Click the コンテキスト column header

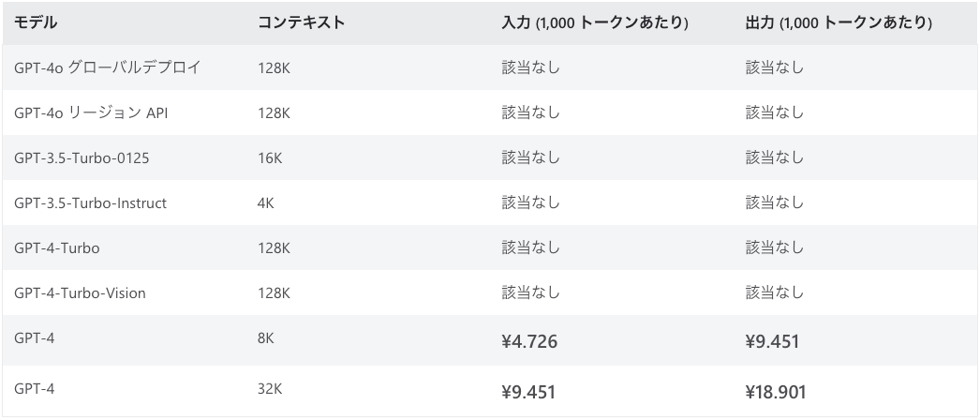[x=302, y=22]
